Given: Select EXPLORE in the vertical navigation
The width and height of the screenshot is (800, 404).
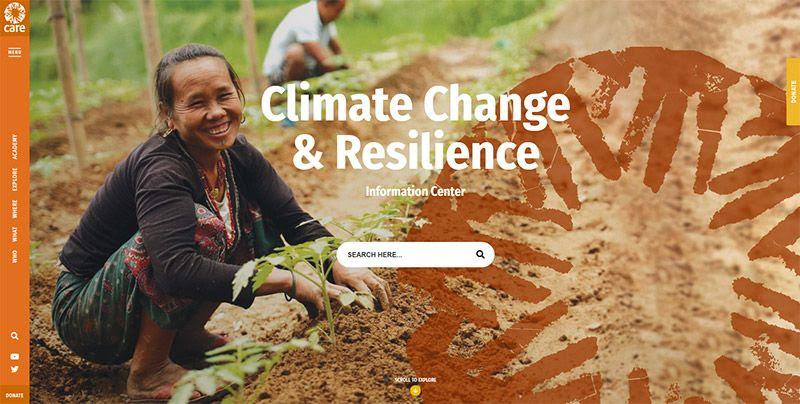Looking at the screenshot, I should click(x=14, y=180).
